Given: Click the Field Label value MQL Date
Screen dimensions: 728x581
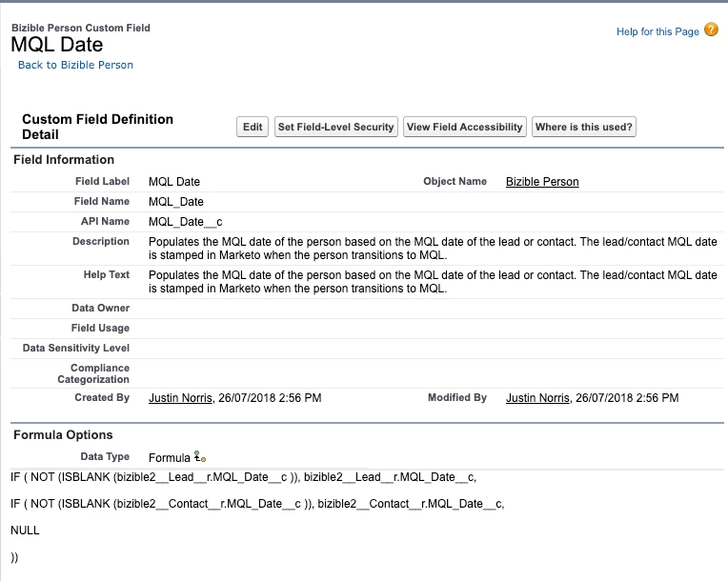Looking at the screenshot, I should (174, 182).
